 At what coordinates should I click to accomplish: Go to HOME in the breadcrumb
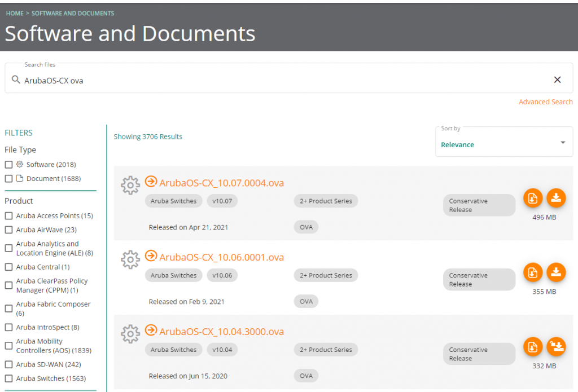pyautogui.click(x=15, y=13)
